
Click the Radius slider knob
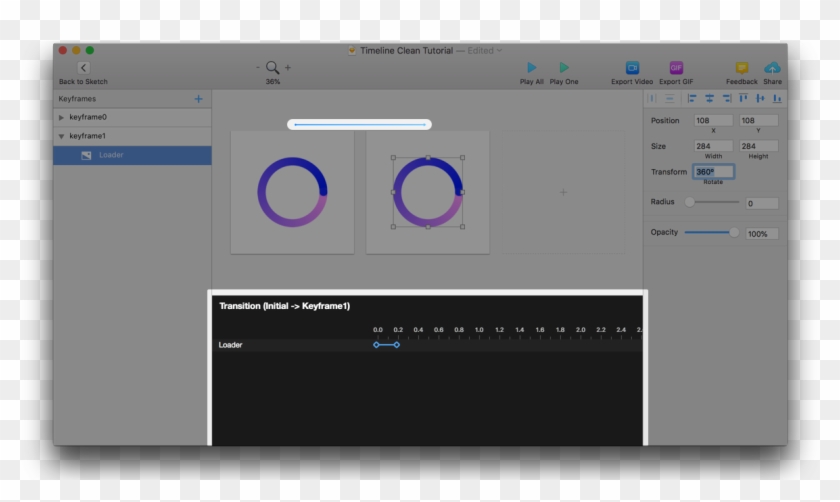coord(689,202)
